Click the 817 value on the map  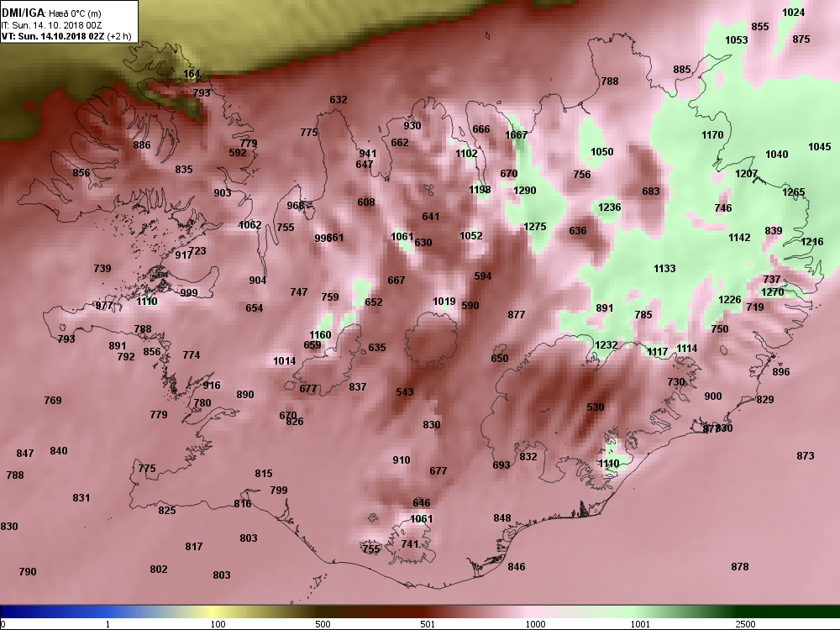pos(194,547)
